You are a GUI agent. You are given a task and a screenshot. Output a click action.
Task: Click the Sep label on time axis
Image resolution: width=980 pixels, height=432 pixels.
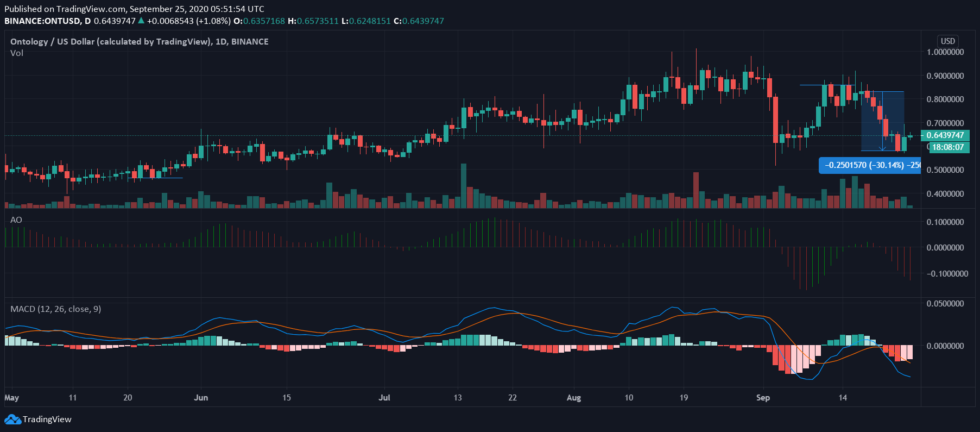pos(763,398)
